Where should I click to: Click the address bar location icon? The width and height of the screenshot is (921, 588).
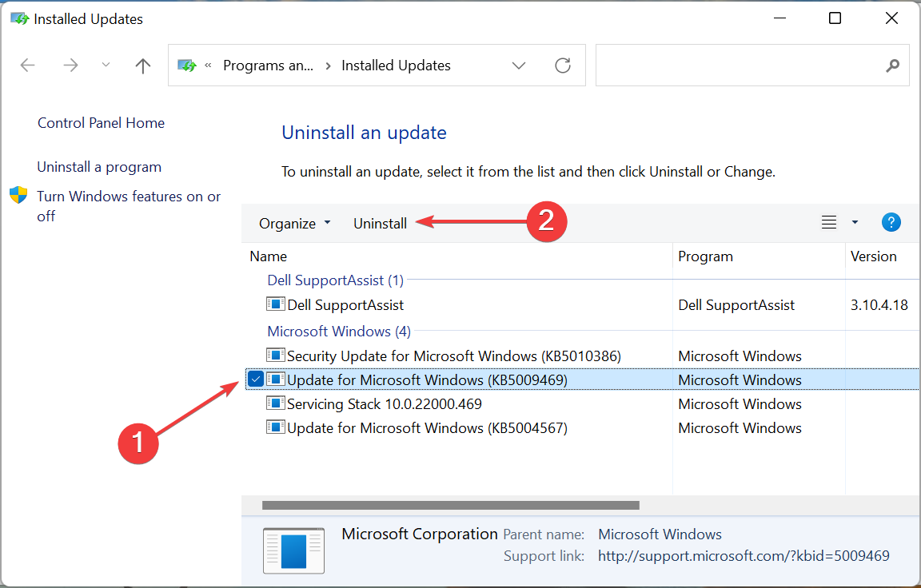187,66
